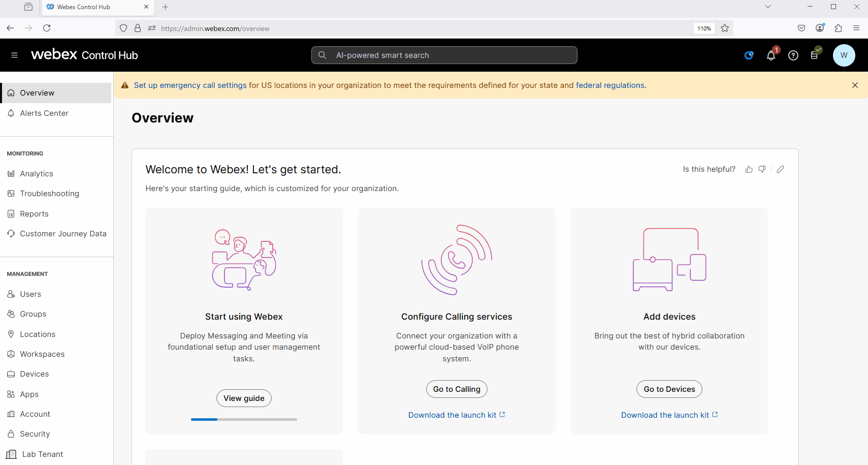This screenshot has height=465, width=868.
Task: Open the task list icon in header
Action: [815, 55]
